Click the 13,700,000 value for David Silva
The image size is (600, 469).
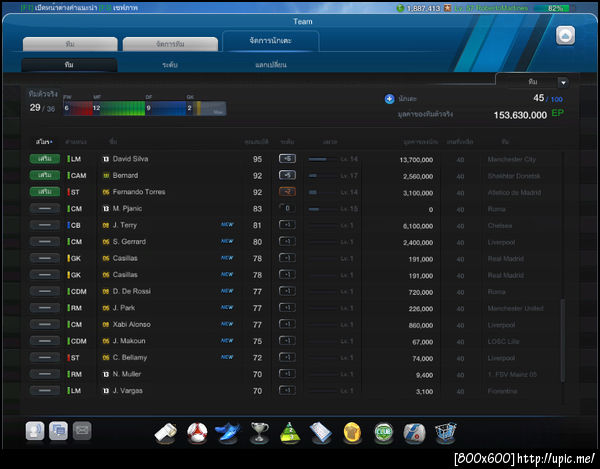(x=416, y=160)
